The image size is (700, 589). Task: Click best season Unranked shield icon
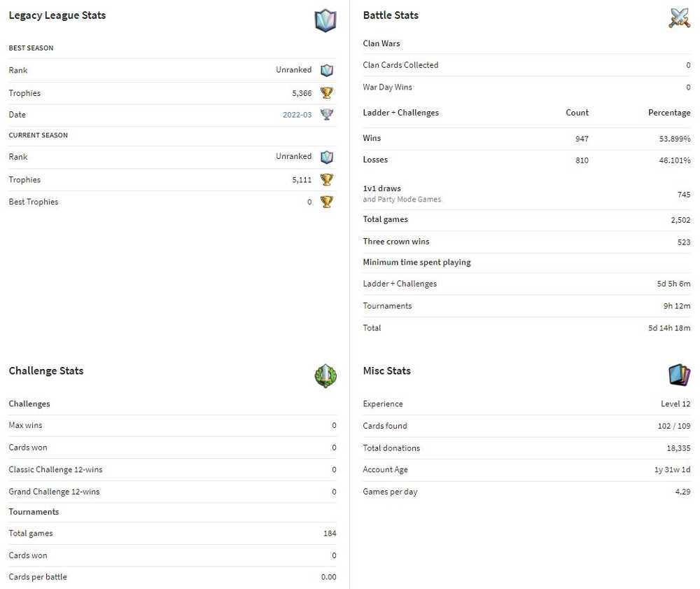327,70
